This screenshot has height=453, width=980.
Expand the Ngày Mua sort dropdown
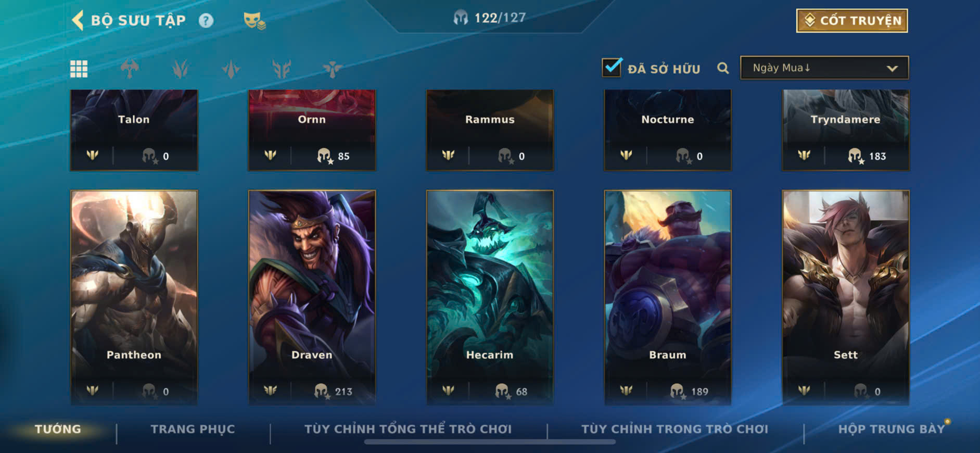pyautogui.click(x=824, y=68)
